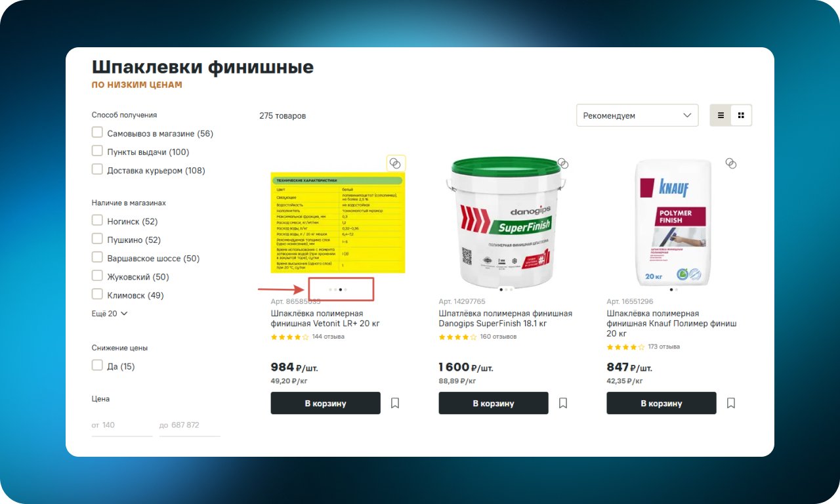Open Danogips SuperFinish 18.1 кг product link

click(x=505, y=318)
